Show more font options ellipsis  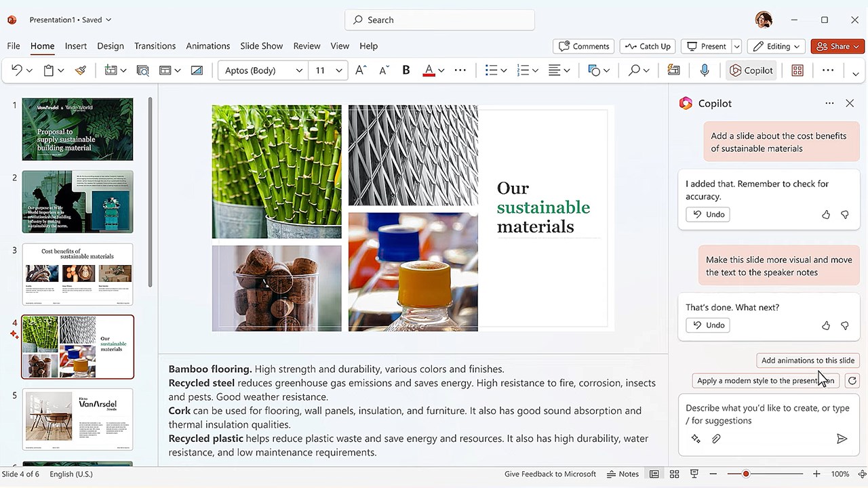[460, 70]
